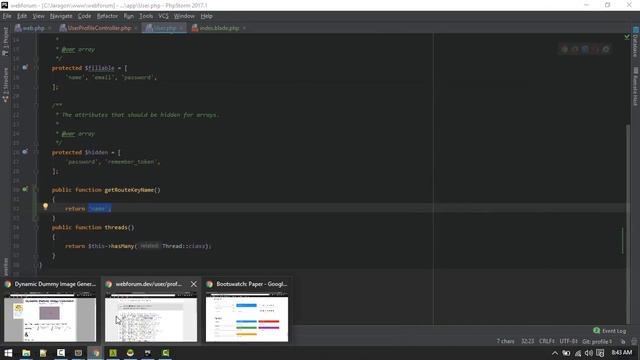
Task: Click the Hector inspections icon in status bar
Action: 634,342
